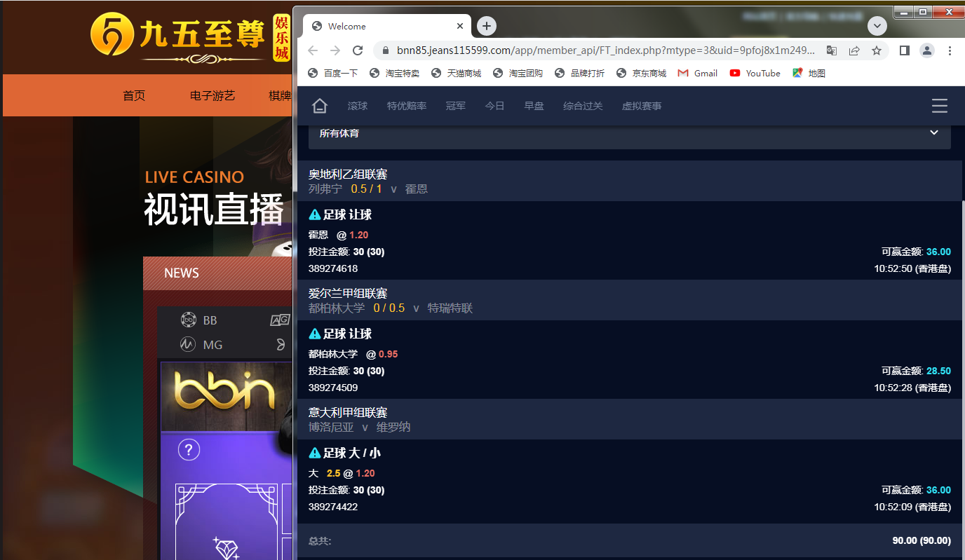View the site lock icon in address bar
Screen dimensions: 965x560
click(x=386, y=50)
